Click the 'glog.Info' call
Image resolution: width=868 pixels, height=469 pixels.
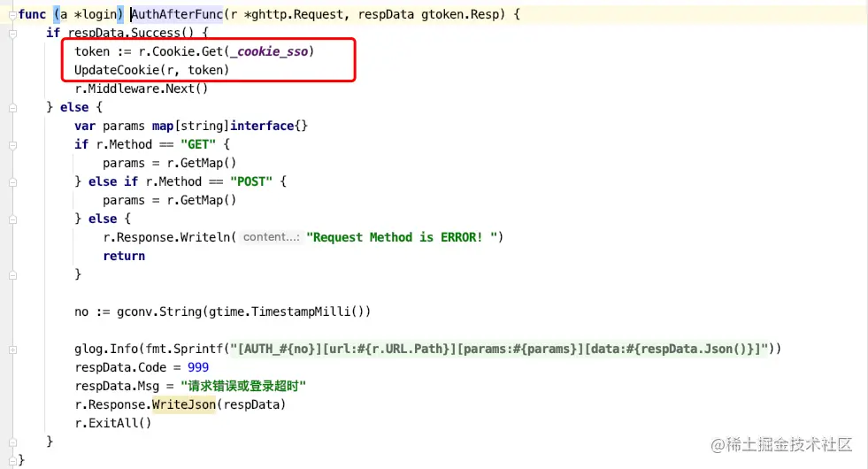click(106, 349)
